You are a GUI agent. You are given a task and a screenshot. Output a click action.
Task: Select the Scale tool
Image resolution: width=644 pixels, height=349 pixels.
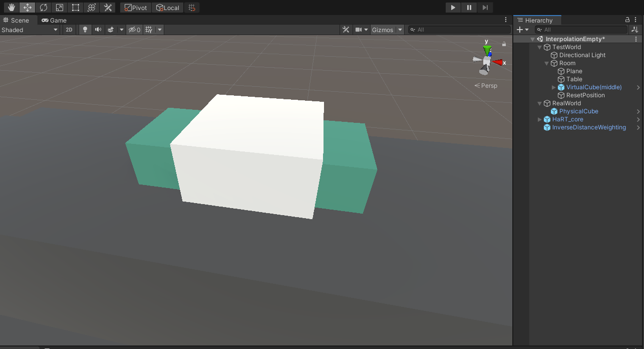tap(60, 8)
